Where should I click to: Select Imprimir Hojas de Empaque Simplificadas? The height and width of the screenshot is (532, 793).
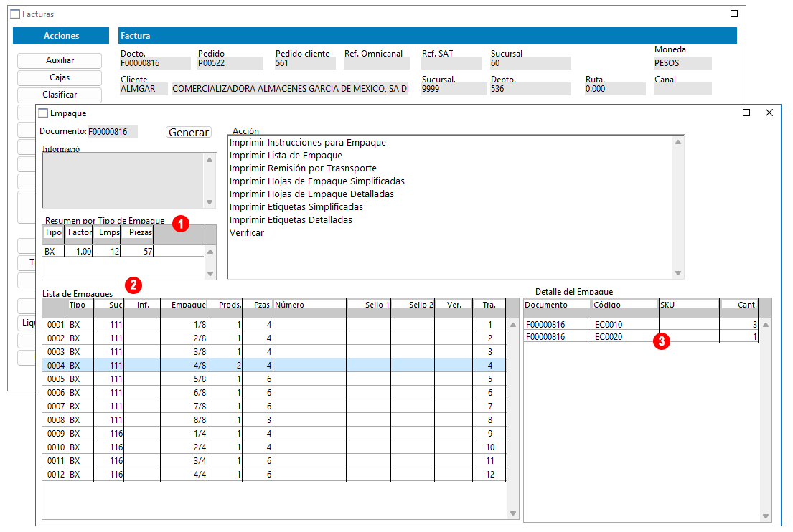317,181
